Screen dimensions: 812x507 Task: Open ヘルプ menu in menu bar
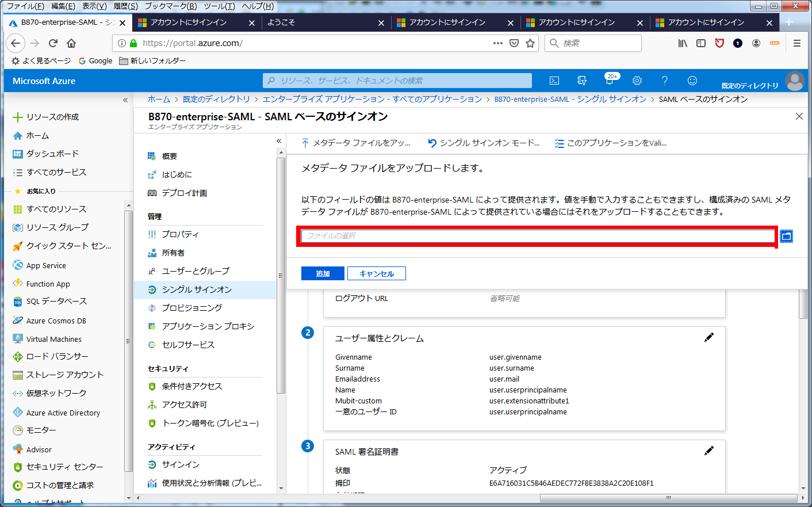(x=257, y=6)
